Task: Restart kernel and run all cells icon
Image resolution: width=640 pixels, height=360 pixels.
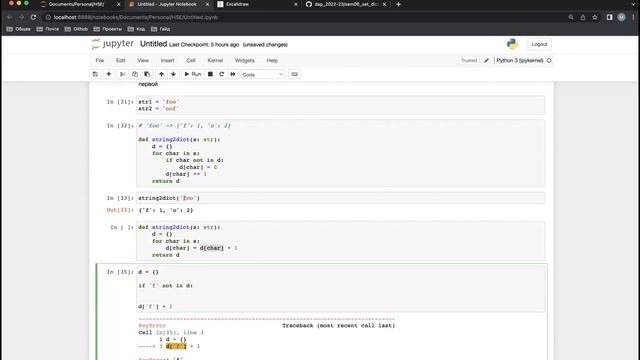Action: pos(233,74)
